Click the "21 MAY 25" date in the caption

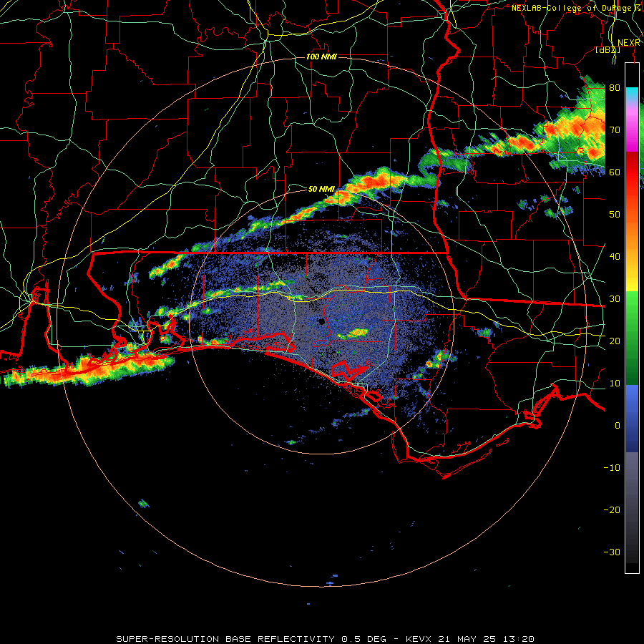point(467,639)
